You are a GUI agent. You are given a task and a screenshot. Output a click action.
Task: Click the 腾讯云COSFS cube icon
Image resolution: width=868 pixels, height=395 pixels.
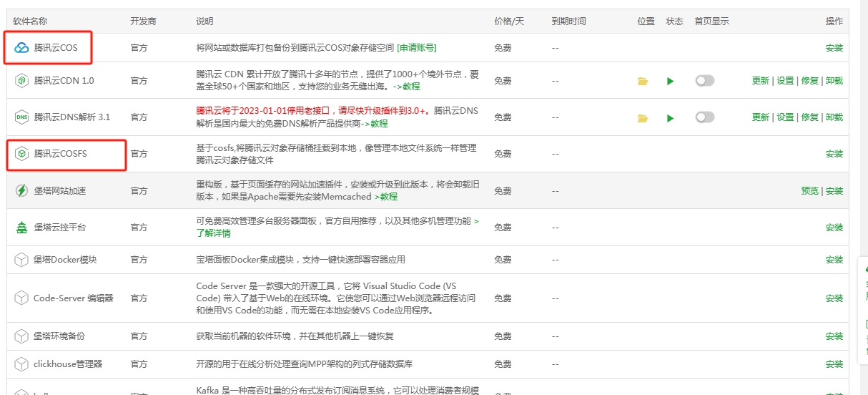coord(21,154)
